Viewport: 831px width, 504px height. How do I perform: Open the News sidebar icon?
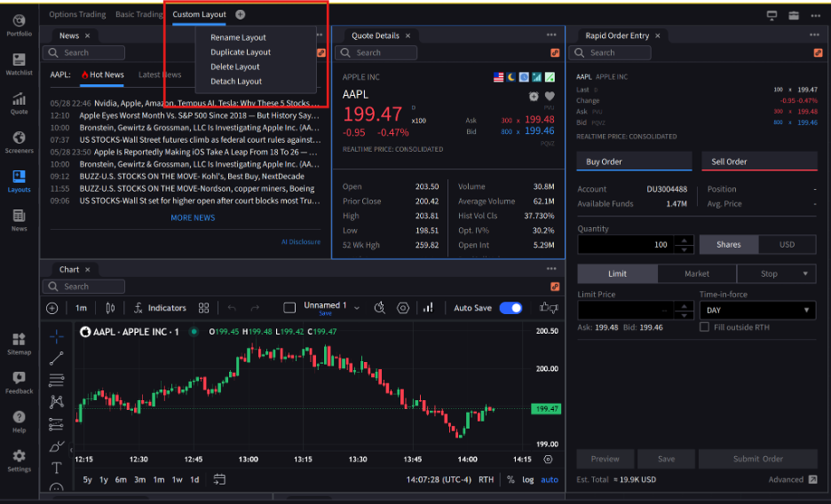[19, 220]
